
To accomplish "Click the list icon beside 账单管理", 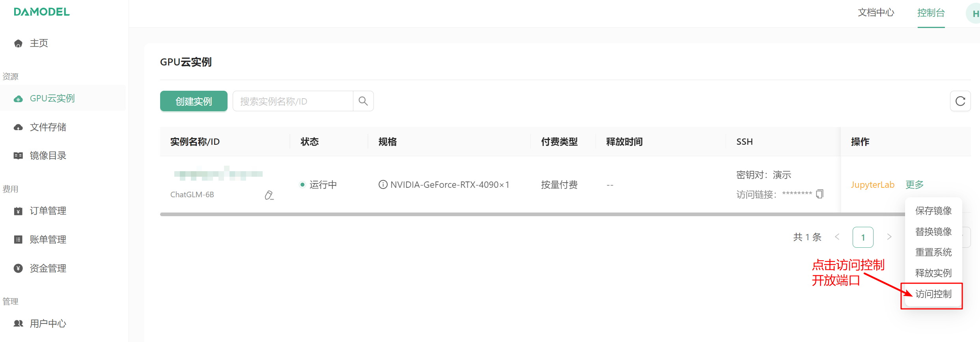I will [18, 239].
